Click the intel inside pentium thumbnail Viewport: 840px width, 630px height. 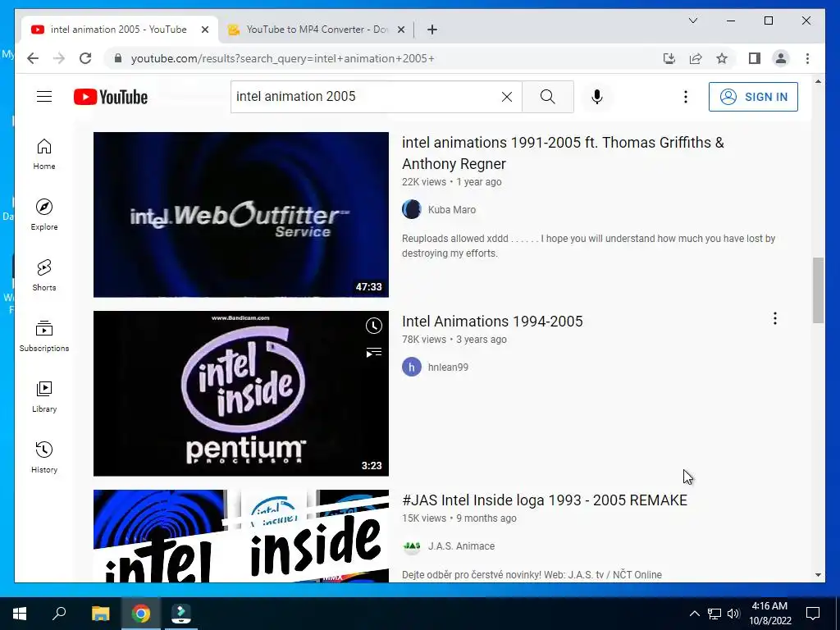[x=241, y=394]
